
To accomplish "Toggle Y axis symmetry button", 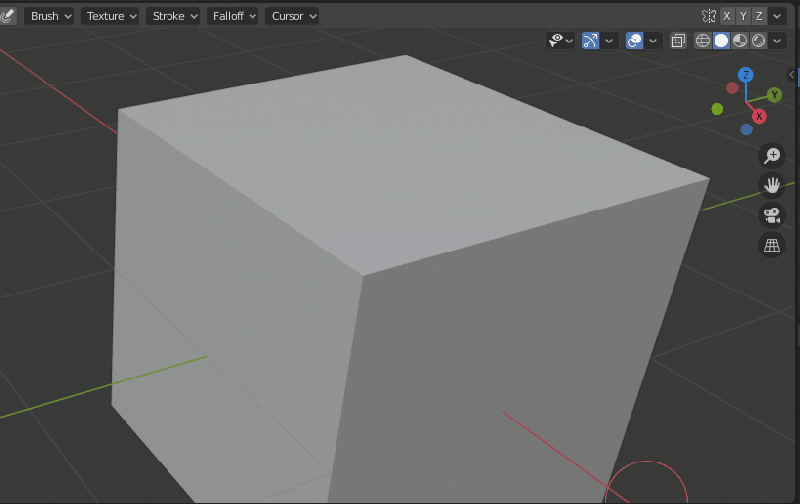I will coord(743,16).
